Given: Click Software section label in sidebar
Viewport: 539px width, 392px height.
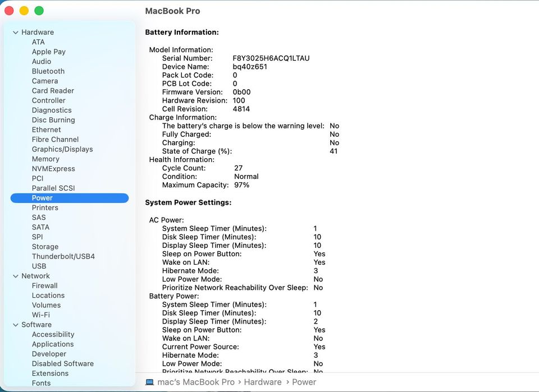Looking at the screenshot, I should coord(36,325).
